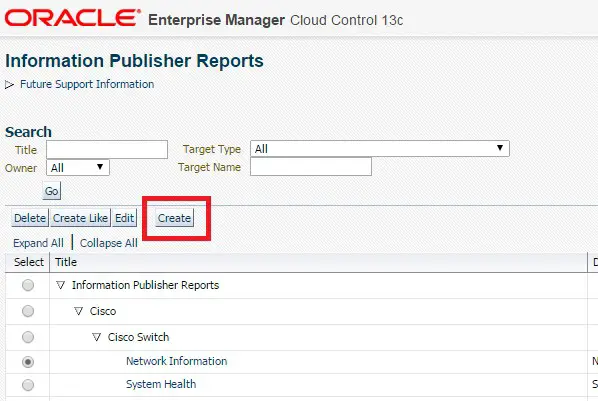This screenshot has width=598, height=401.
Task: Click the Go search button
Action: tap(51, 191)
